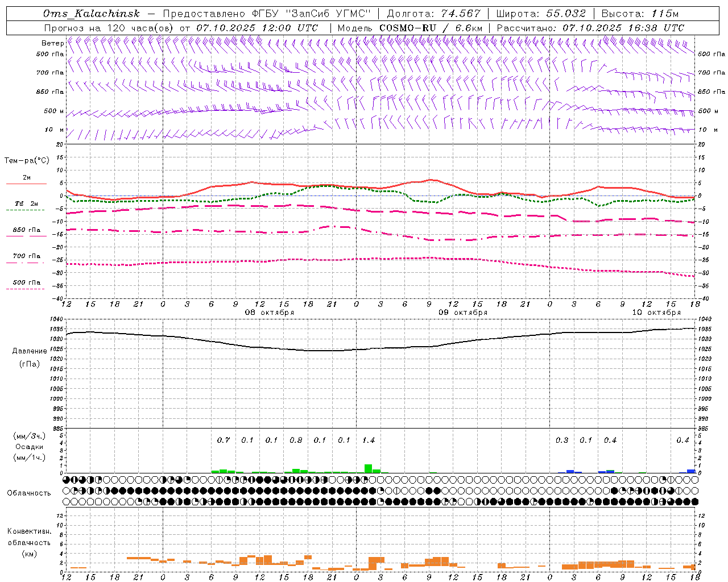Click the Долгота: 74.567 value
The height and width of the screenshot is (582, 728).
(433, 14)
